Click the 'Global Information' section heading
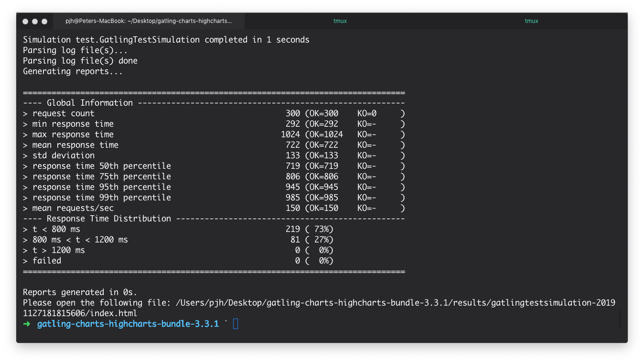The width and height of the screenshot is (644, 363). pos(90,103)
